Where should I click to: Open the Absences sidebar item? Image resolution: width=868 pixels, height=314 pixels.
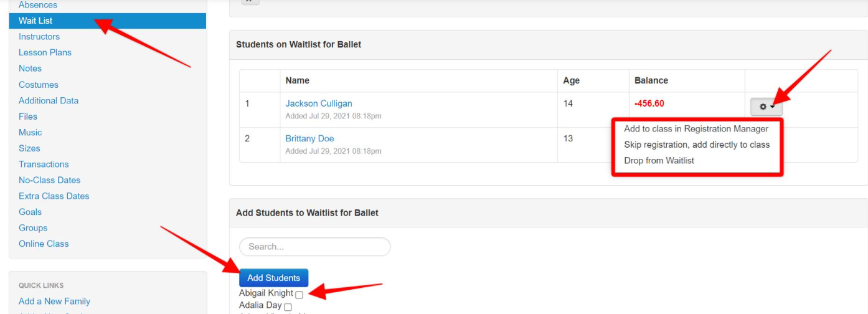[38, 5]
